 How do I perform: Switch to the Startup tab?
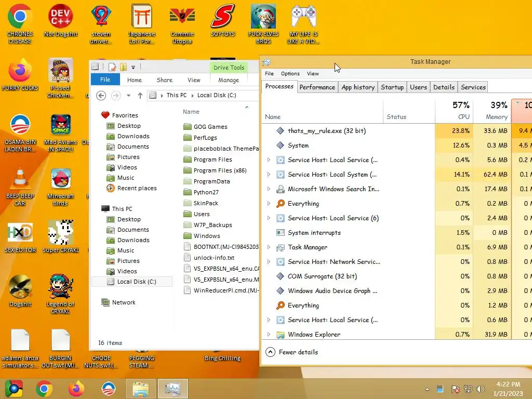tap(392, 87)
